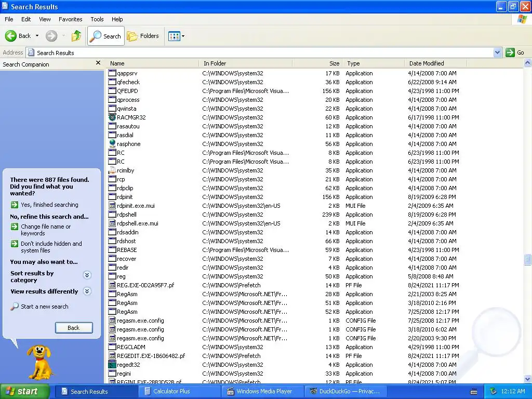Viewport: 532px width, 399px height.
Task: Select the qprocess file name
Action: (x=128, y=100)
